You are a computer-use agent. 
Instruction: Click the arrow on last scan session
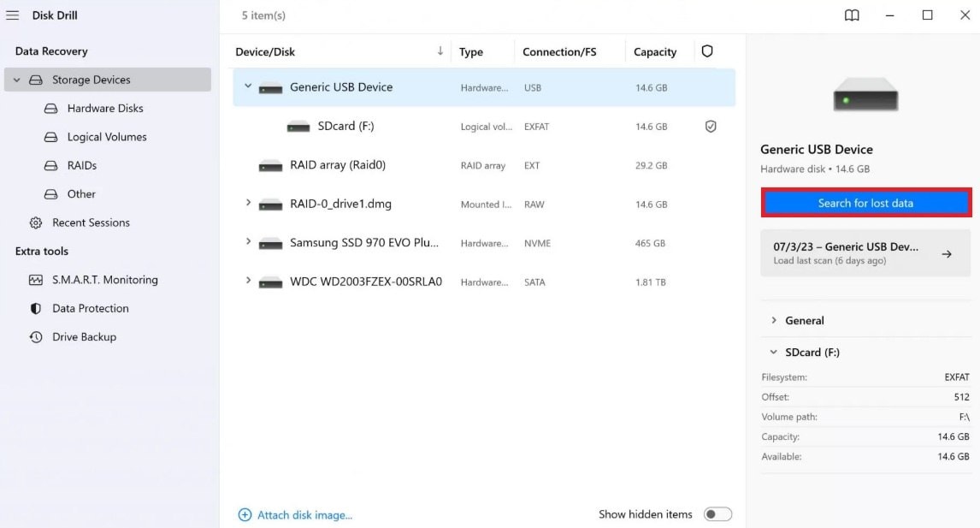point(947,254)
